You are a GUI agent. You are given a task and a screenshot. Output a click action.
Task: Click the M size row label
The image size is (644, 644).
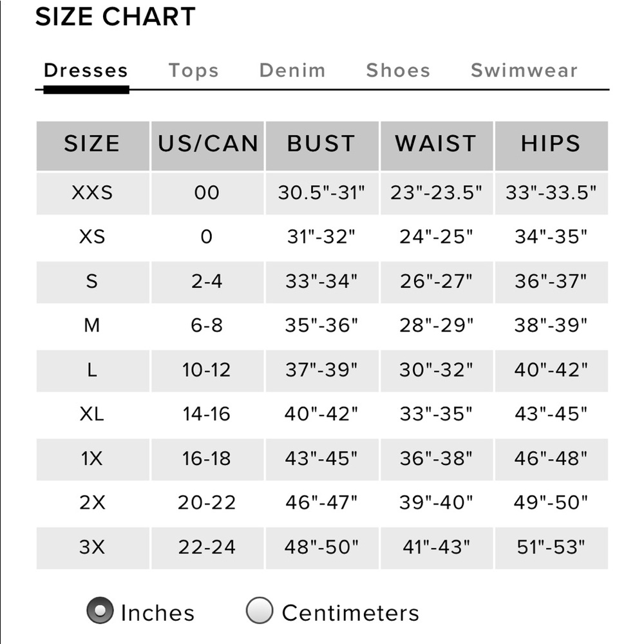point(92,325)
